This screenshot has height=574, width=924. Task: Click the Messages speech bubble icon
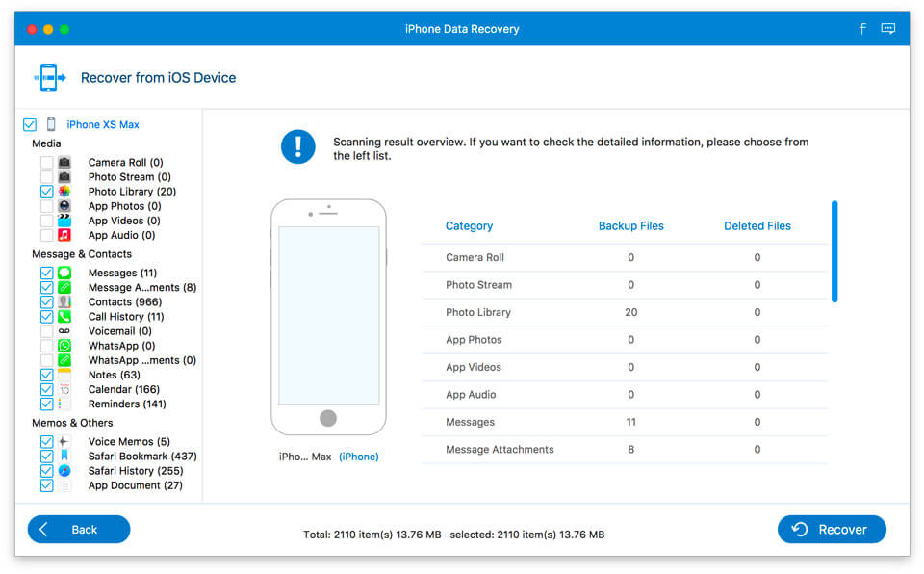tap(64, 273)
